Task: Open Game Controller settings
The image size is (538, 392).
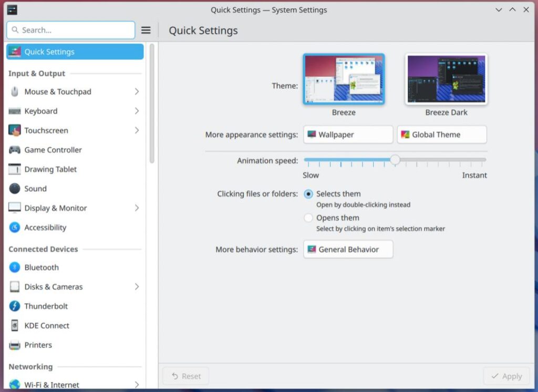Action: pos(75,150)
